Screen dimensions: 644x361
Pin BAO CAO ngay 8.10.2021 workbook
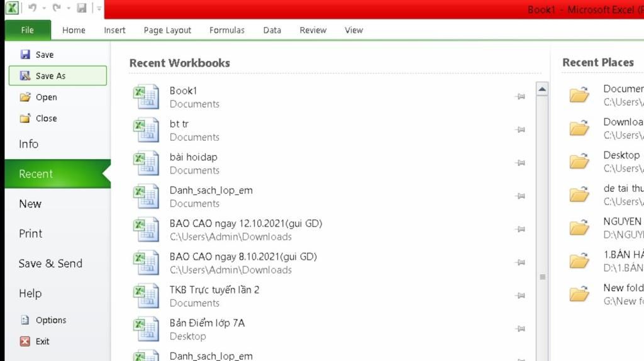[520, 262]
